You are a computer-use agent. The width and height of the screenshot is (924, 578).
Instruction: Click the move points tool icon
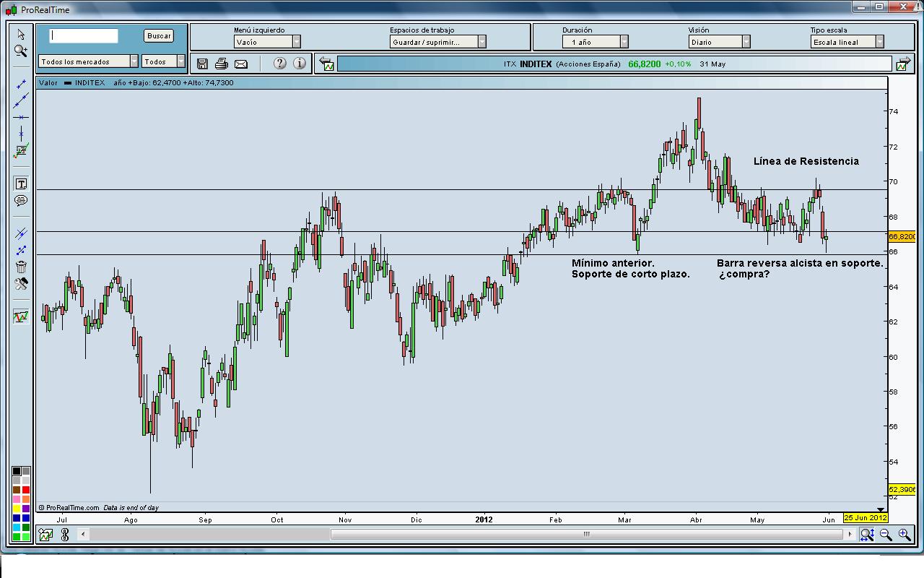[21, 250]
